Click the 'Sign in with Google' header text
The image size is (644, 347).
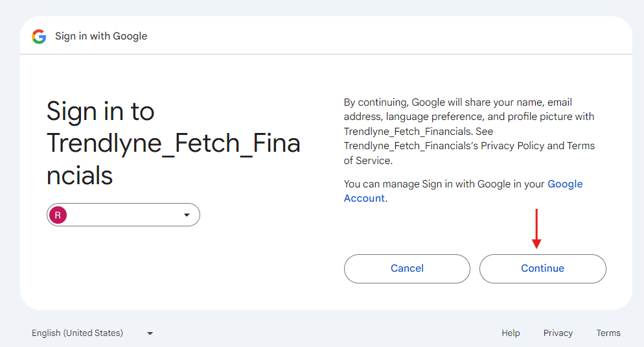point(101,36)
